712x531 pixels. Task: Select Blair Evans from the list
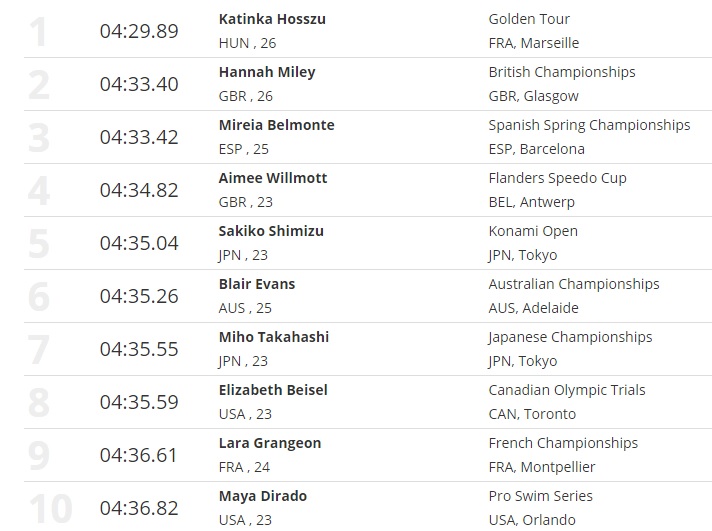point(257,284)
